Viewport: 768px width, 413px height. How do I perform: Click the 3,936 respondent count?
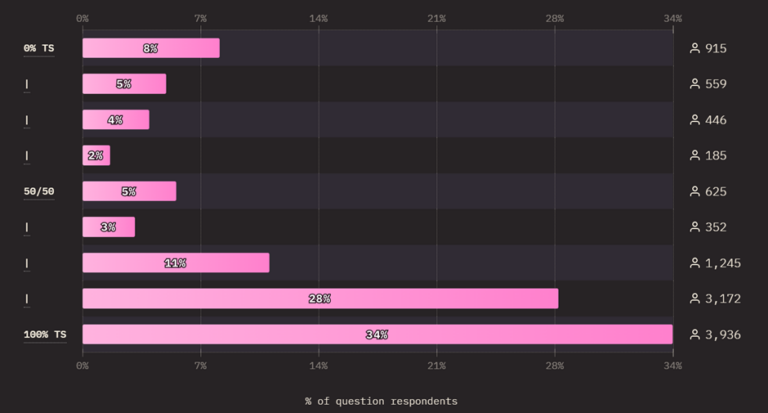(722, 335)
